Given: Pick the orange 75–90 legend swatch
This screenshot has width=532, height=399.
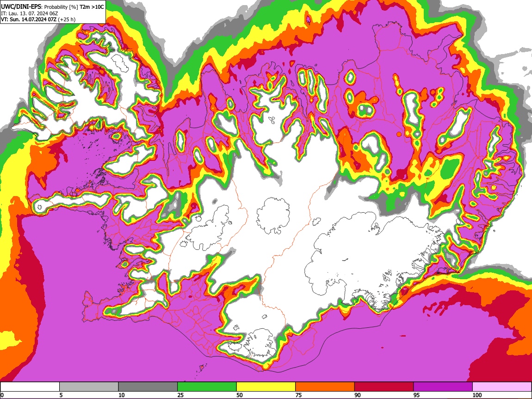Looking at the screenshot, I should 325,387.
